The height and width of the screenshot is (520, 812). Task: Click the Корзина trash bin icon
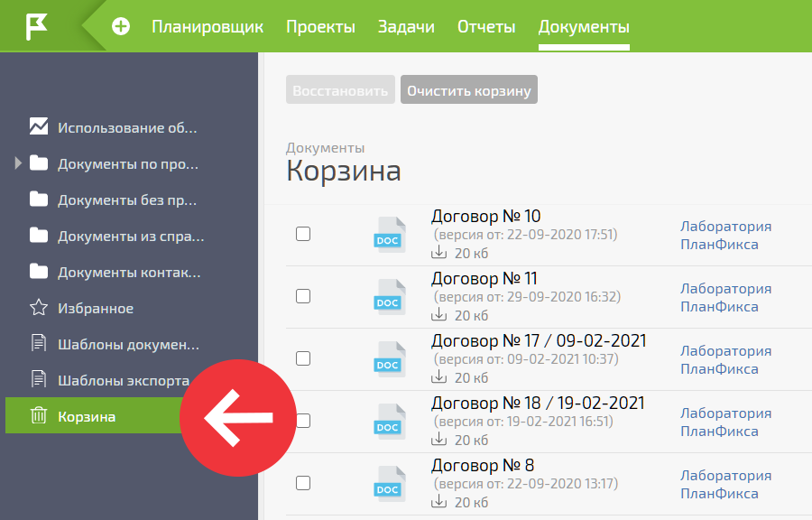point(39,415)
